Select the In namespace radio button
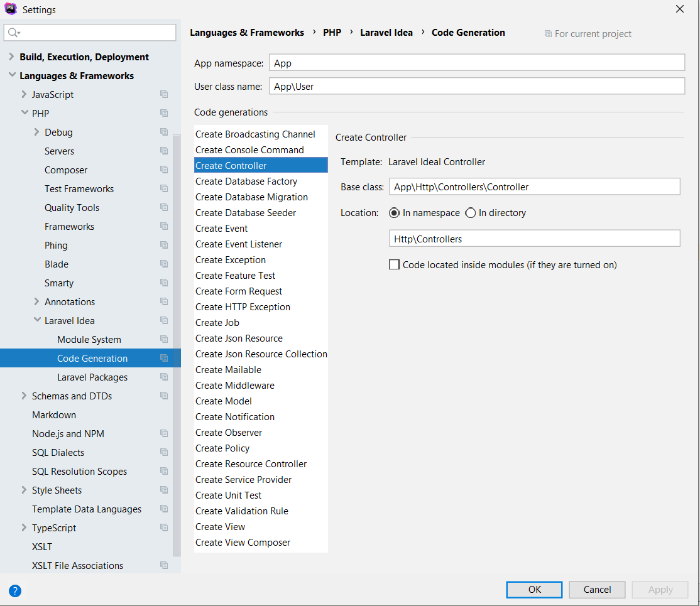The height and width of the screenshot is (606, 700). [394, 213]
